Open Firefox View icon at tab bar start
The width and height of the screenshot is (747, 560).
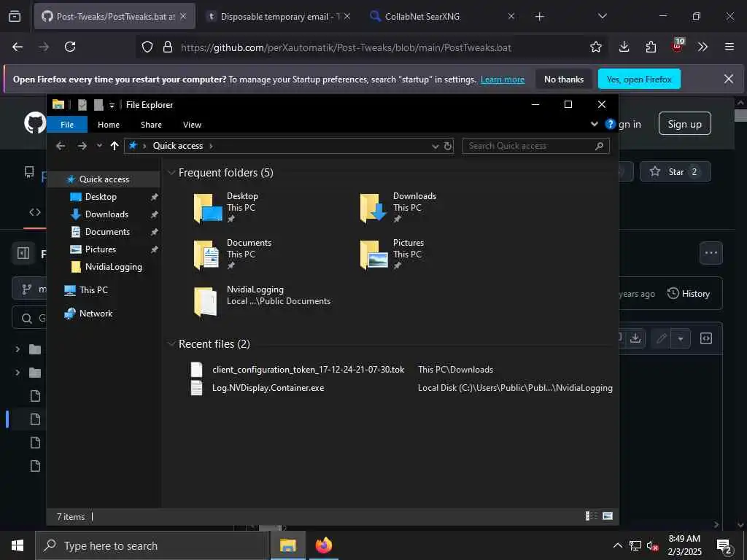point(15,16)
